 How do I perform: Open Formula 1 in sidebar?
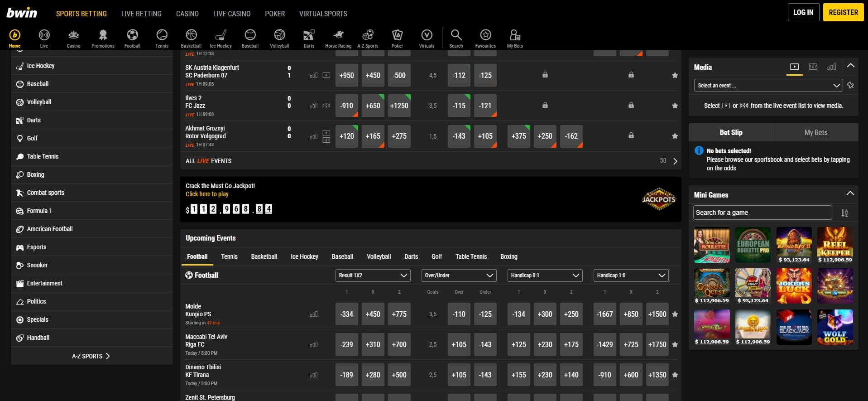[x=91, y=211]
